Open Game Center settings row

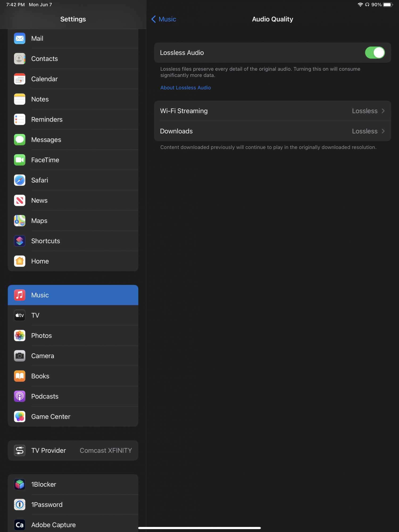[73, 417]
